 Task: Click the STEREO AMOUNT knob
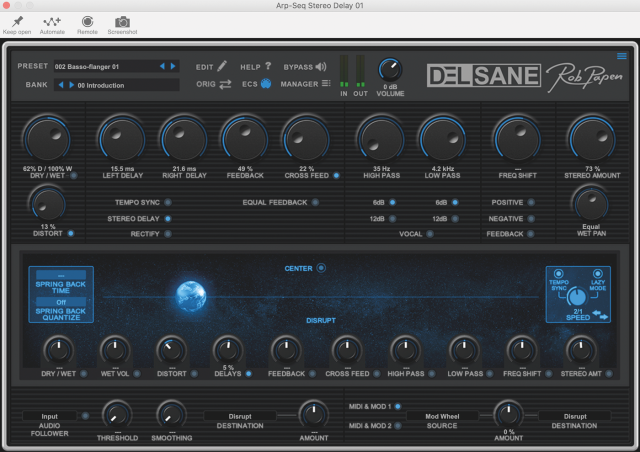(591, 140)
